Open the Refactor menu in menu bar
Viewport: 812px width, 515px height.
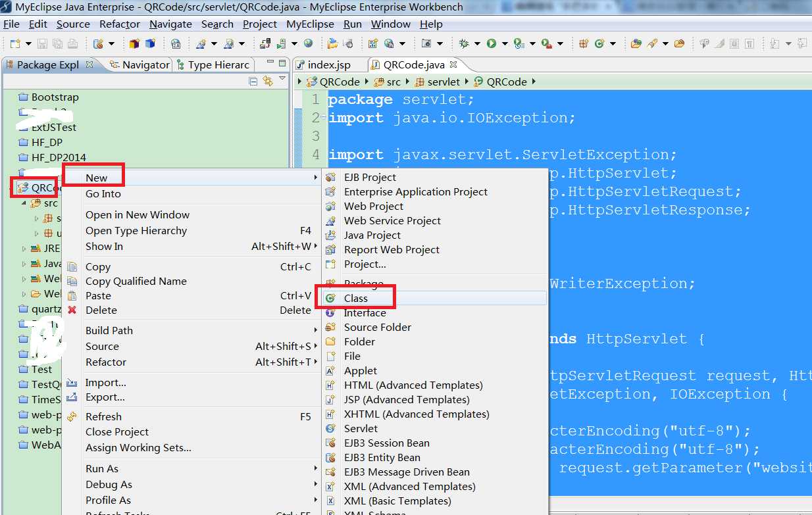tap(120, 24)
